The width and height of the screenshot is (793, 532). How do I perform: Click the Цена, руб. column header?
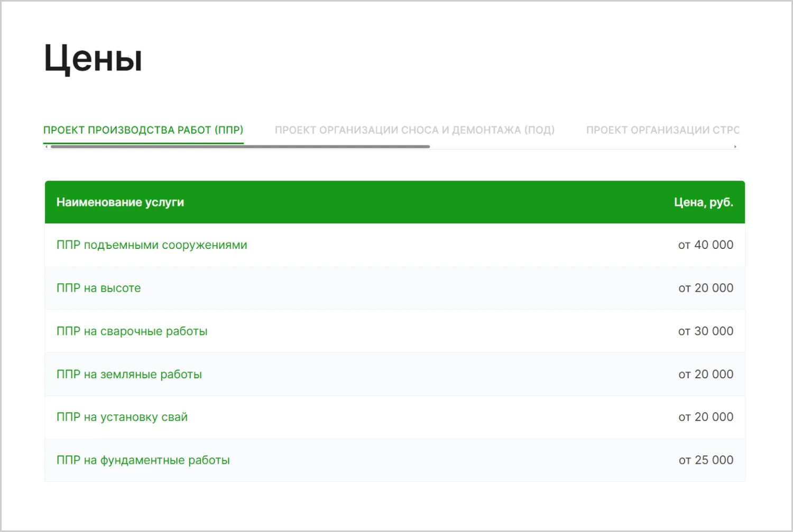point(704,202)
